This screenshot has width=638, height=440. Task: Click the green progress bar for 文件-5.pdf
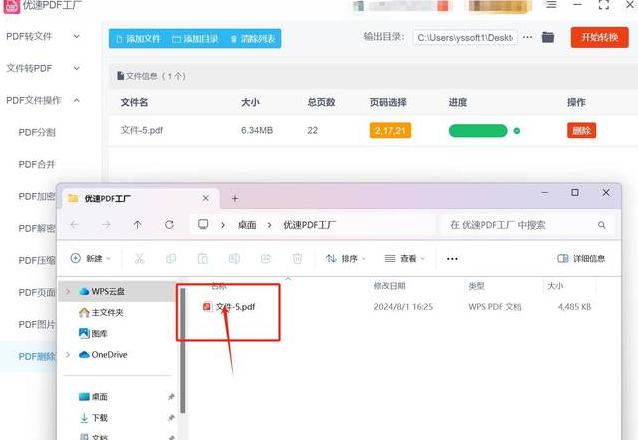[478, 131]
